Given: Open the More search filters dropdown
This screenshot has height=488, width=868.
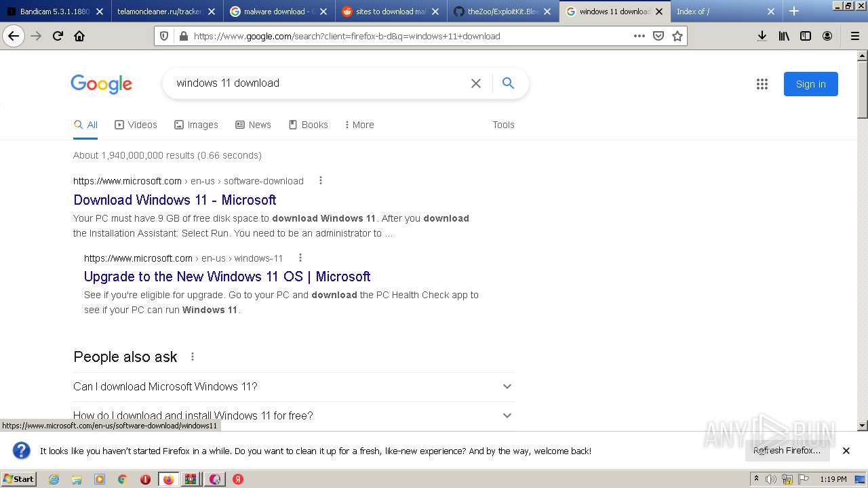Looking at the screenshot, I should (359, 125).
